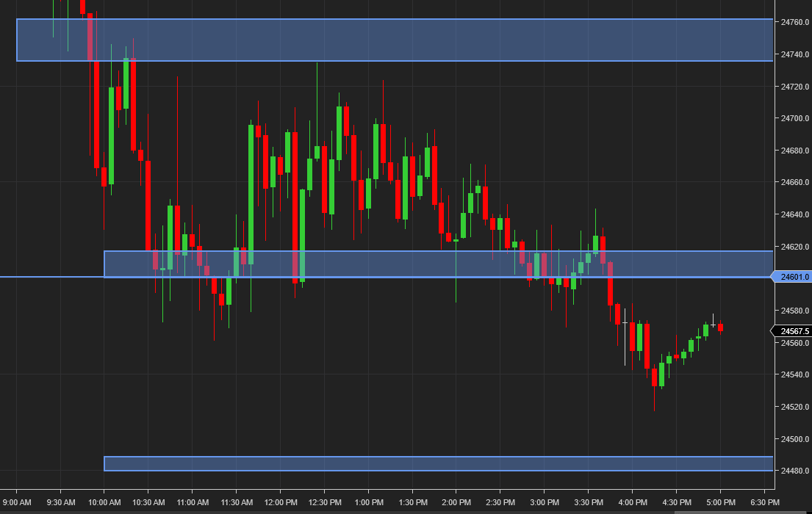The width and height of the screenshot is (812, 514).
Task: Click the 24567.5 current price marker
Action: pos(791,330)
